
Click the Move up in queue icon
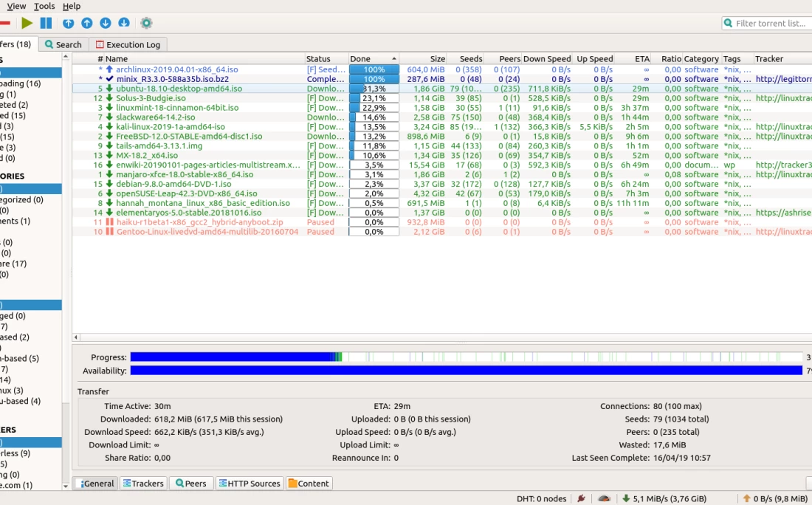pos(86,24)
